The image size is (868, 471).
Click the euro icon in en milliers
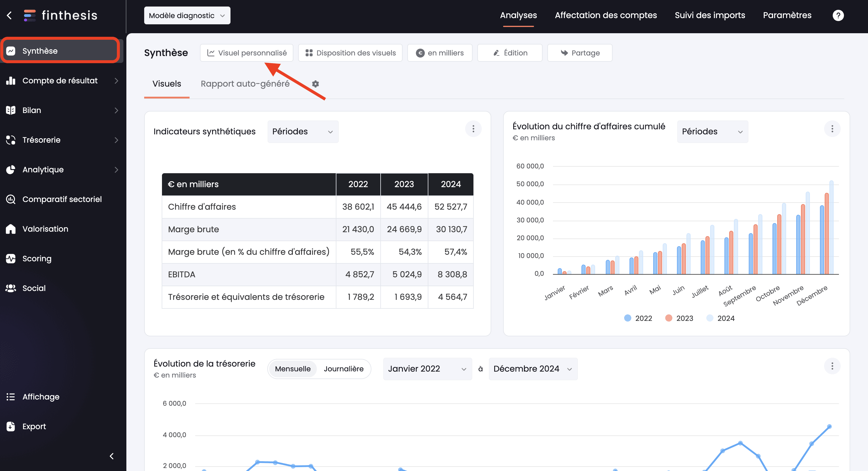pyautogui.click(x=420, y=53)
